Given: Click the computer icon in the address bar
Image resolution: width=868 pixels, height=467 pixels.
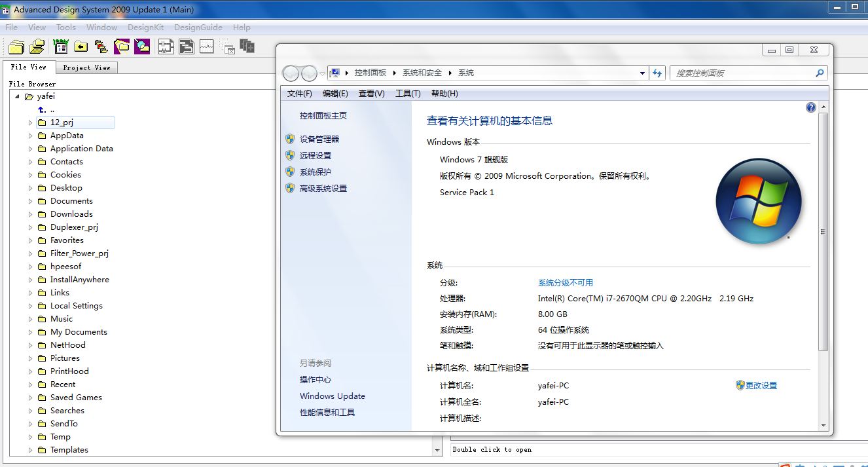Looking at the screenshot, I should (335, 73).
